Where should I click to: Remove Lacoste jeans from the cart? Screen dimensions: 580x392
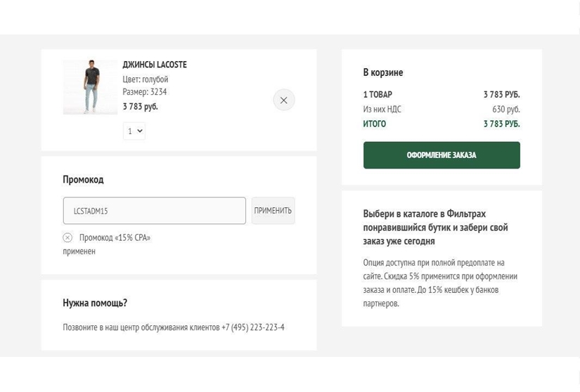(x=283, y=100)
